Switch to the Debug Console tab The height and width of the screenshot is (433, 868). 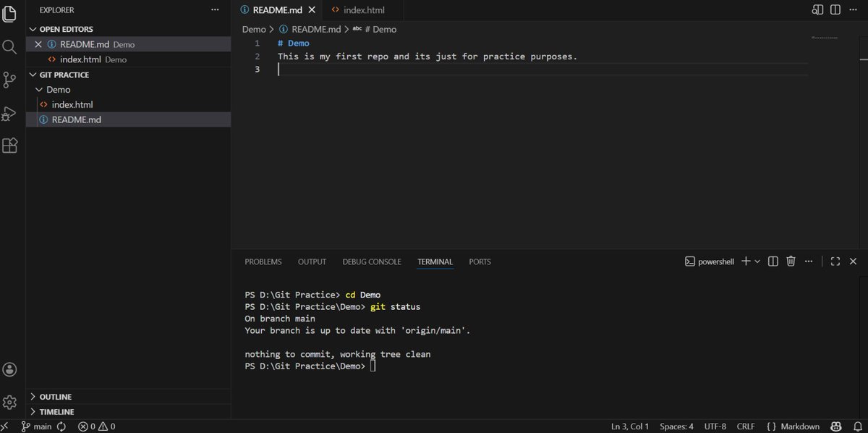point(372,261)
